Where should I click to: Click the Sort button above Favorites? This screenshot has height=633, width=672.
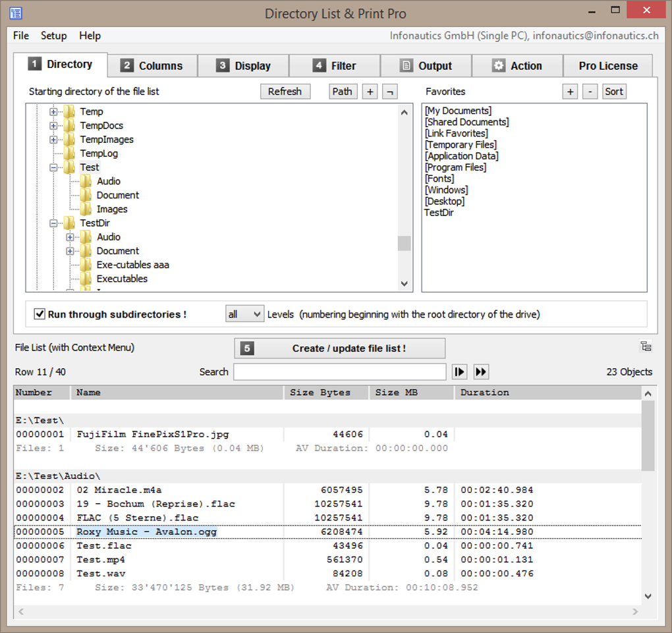(614, 91)
